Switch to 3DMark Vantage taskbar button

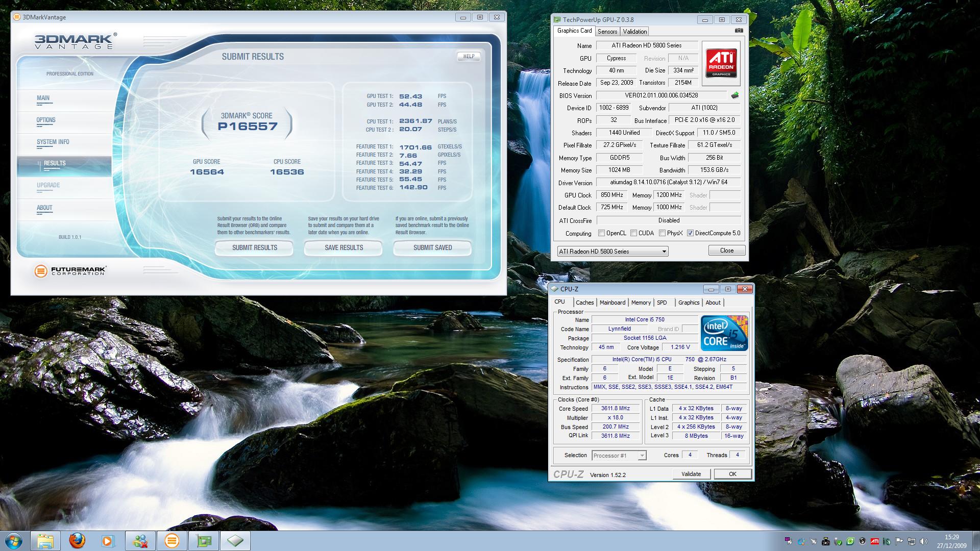click(x=172, y=541)
